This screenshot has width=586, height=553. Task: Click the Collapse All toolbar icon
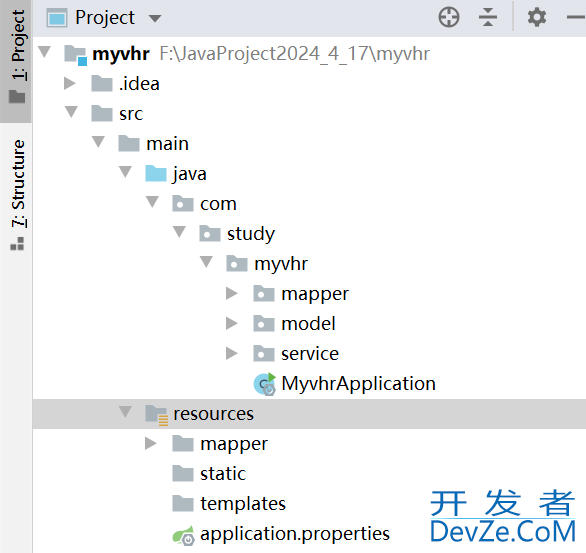488,18
